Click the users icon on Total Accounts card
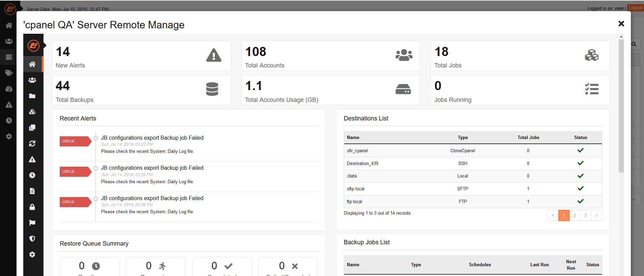The width and height of the screenshot is (644, 276). click(404, 55)
